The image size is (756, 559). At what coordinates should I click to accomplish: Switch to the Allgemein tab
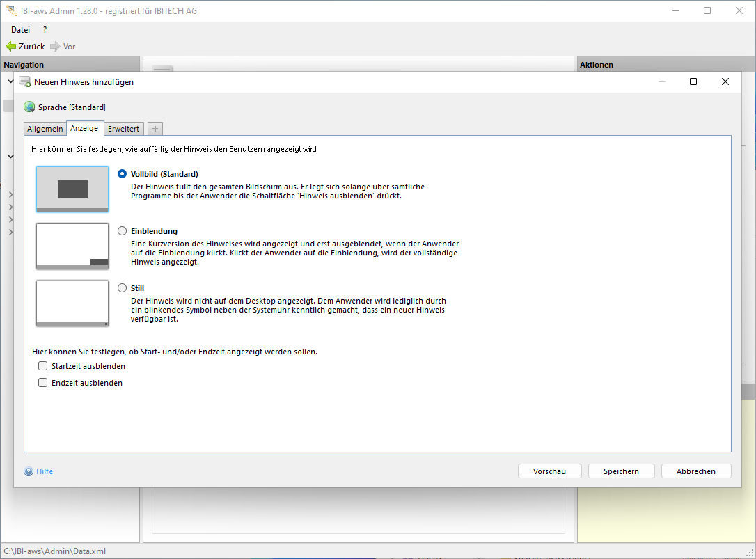click(x=45, y=129)
